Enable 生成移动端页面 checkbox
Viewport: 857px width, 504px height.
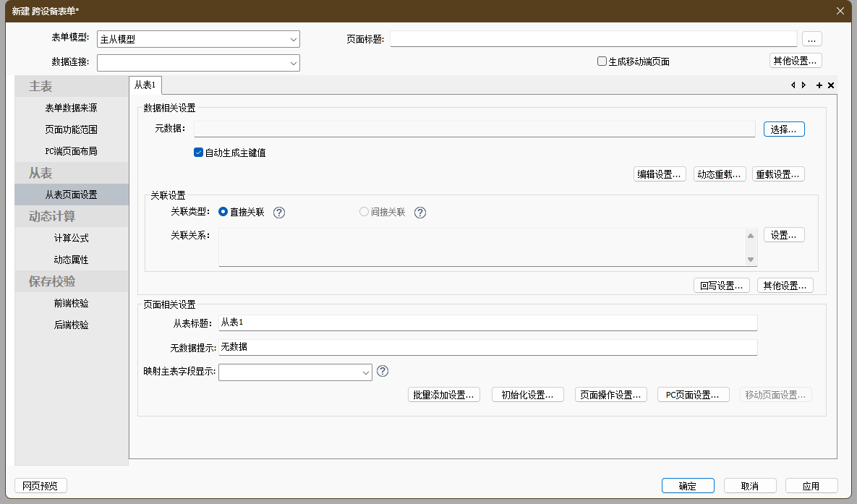[x=602, y=61]
